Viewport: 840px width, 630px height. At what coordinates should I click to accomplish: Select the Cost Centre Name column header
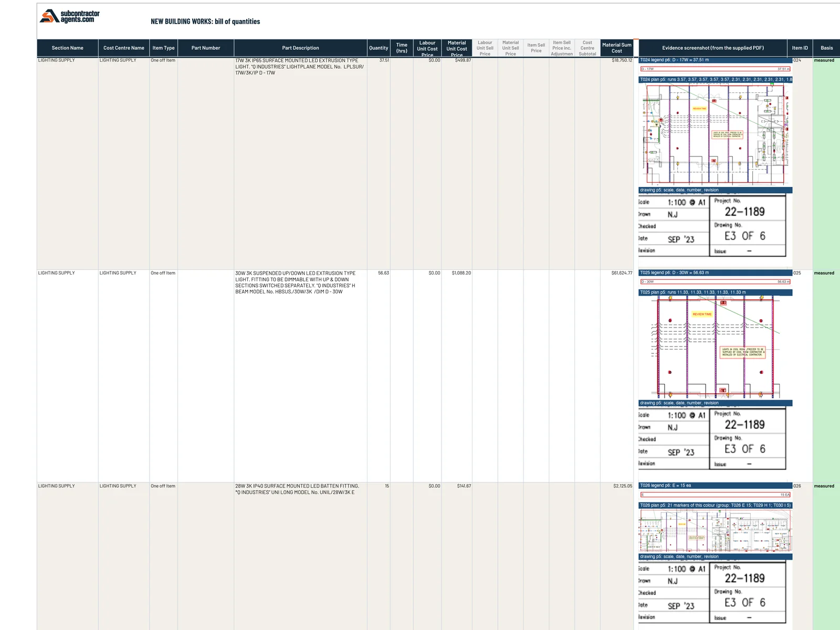[x=124, y=48]
